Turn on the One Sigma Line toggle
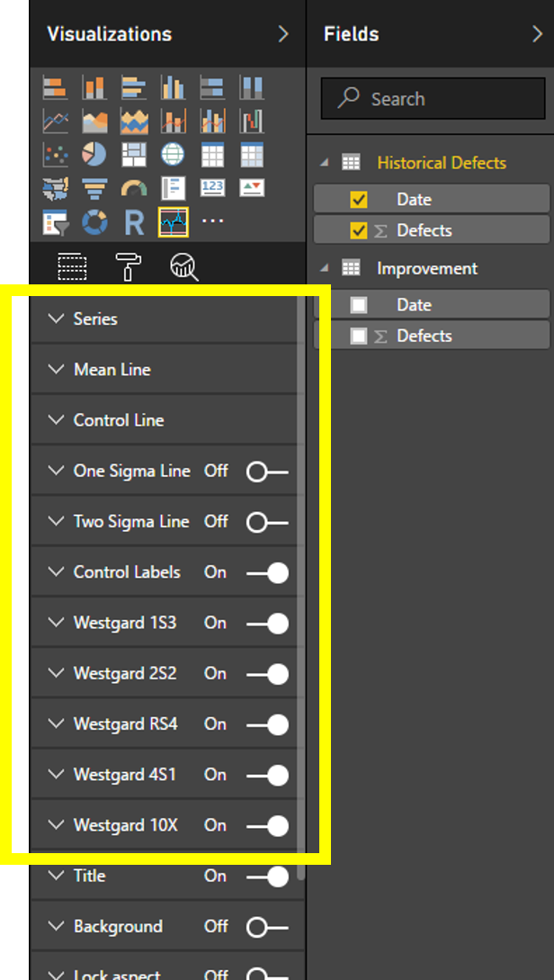This screenshot has width=554, height=980. (267, 472)
